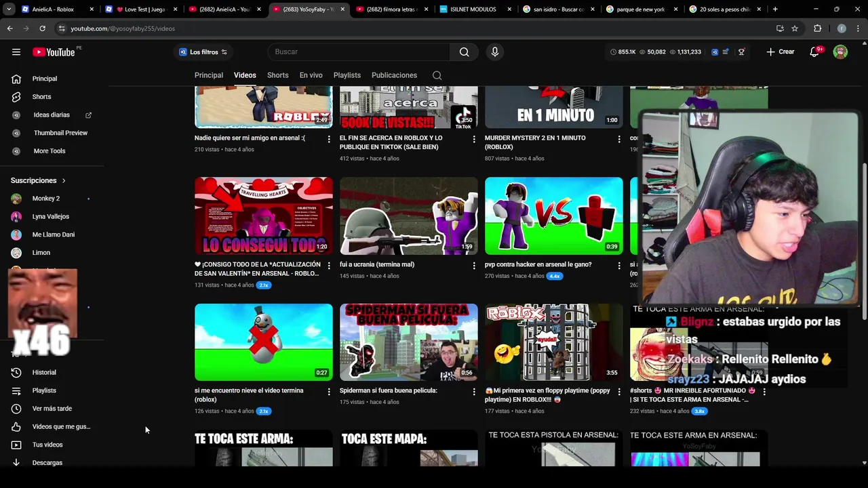Switch to the Principal channel tab
868x488 pixels.
[209, 75]
